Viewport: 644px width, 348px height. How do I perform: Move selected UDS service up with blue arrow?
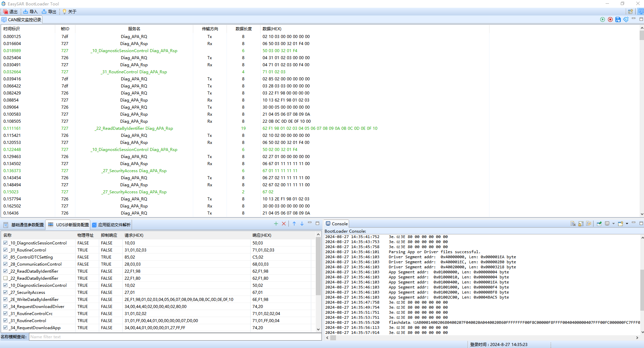(294, 224)
